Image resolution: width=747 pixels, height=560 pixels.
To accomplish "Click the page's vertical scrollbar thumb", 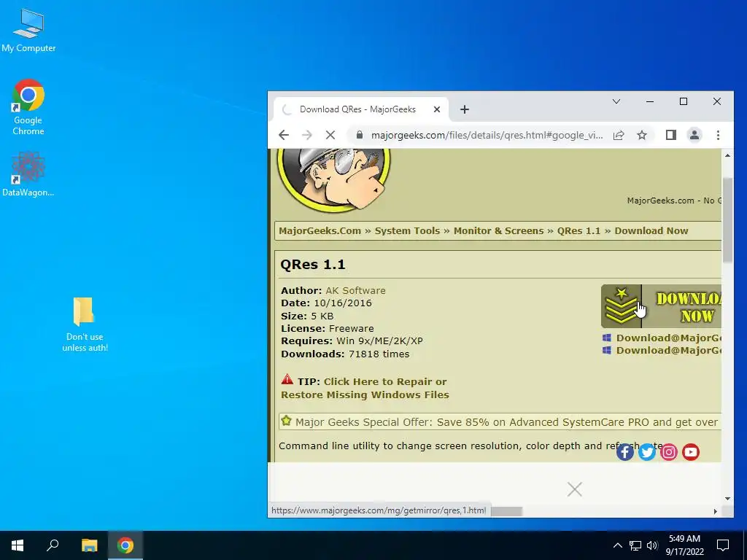I will tap(727, 219).
